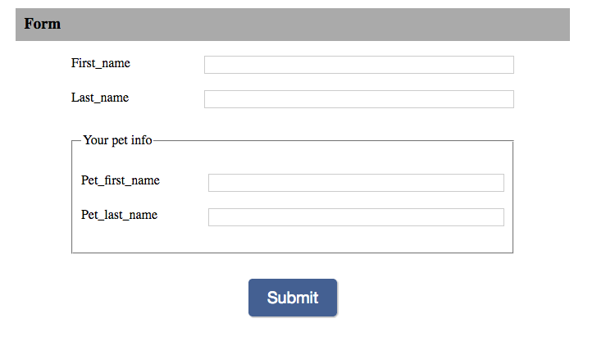Image resolution: width=615 pixels, height=364 pixels.
Task: Click the First_name text input
Action: click(358, 65)
